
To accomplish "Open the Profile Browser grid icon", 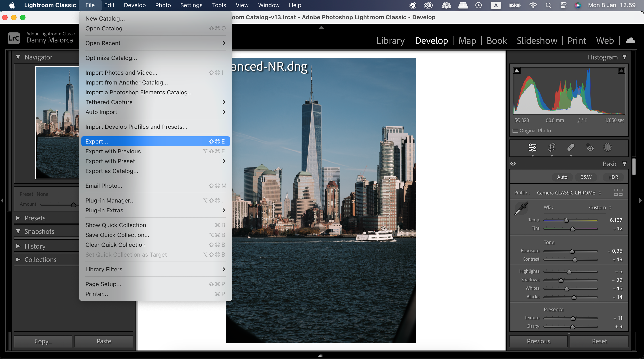I will pyautogui.click(x=618, y=192).
